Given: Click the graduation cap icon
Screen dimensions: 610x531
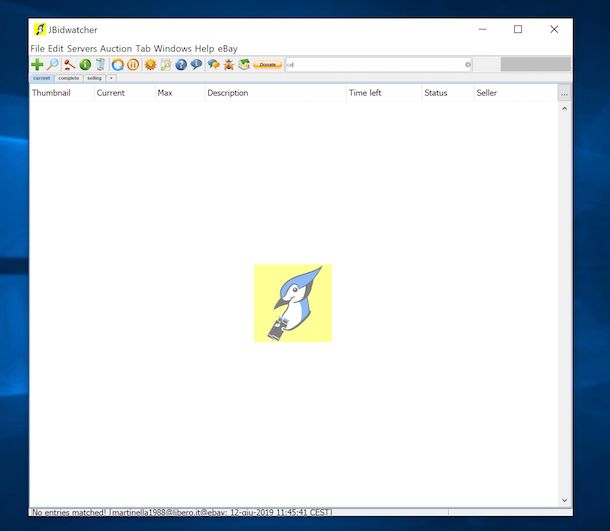Looking at the screenshot, I should coord(244,65).
